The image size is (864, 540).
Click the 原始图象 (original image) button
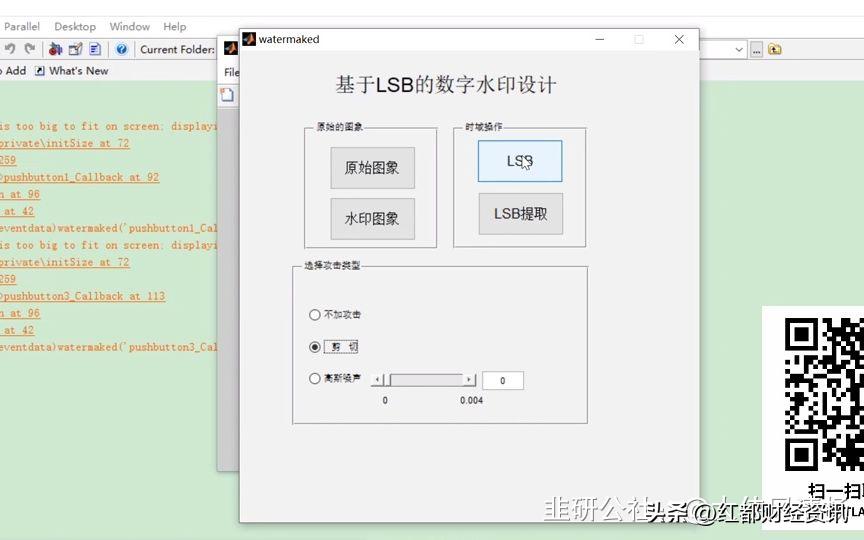pyautogui.click(x=372, y=168)
